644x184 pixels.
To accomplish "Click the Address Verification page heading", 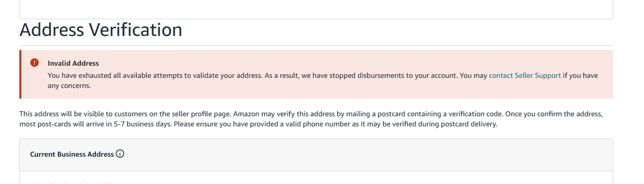I will click(x=101, y=30).
